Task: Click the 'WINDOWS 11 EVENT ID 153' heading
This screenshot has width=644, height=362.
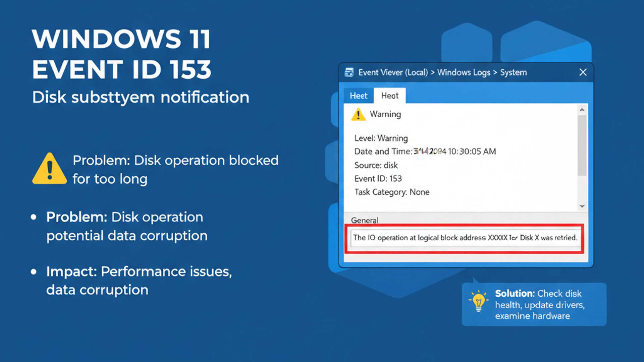Action: tap(121, 54)
